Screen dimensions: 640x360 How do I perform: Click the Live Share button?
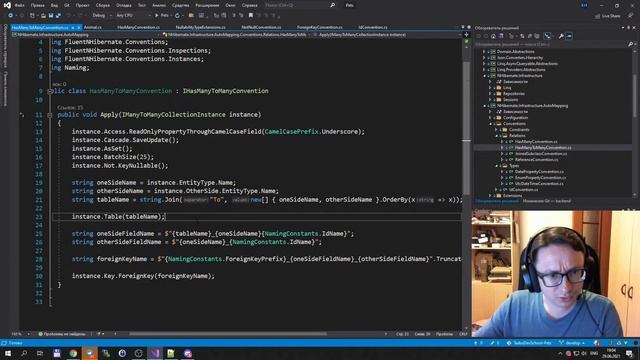(x=608, y=16)
